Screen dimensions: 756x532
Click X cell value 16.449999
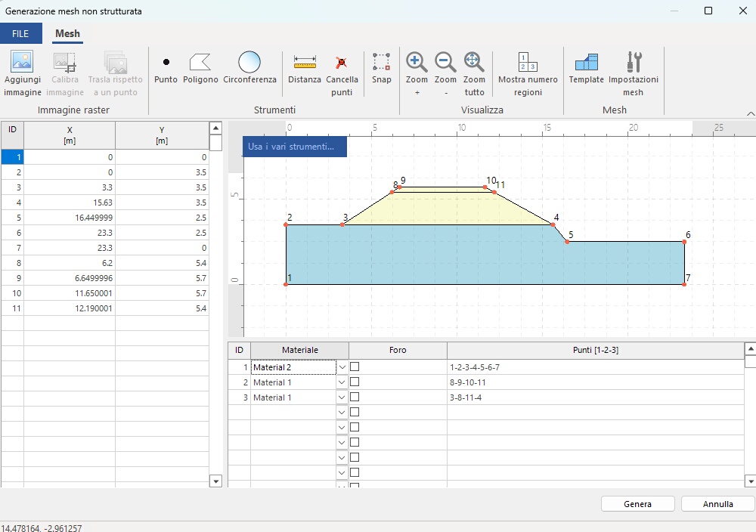(70, 218)
